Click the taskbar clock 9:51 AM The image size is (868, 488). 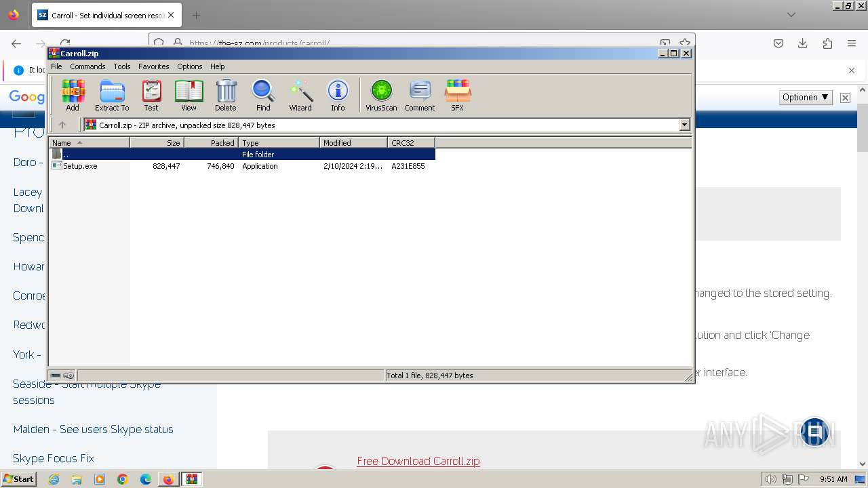click(x=833, y=479)
